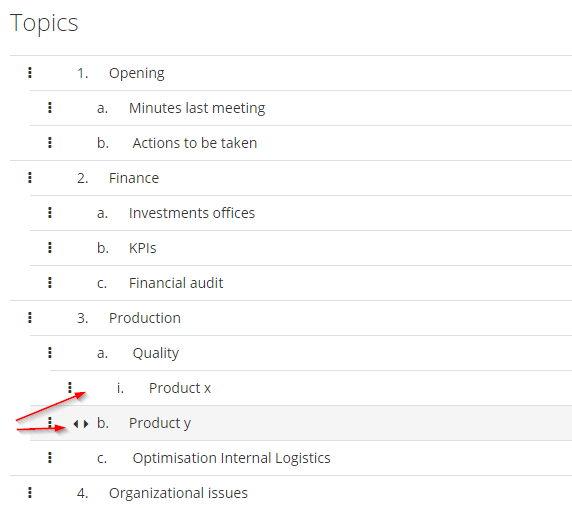Click the dots icon beside Minutes last meeting
This screenshot has height=508, width=572.
point(50,108)
